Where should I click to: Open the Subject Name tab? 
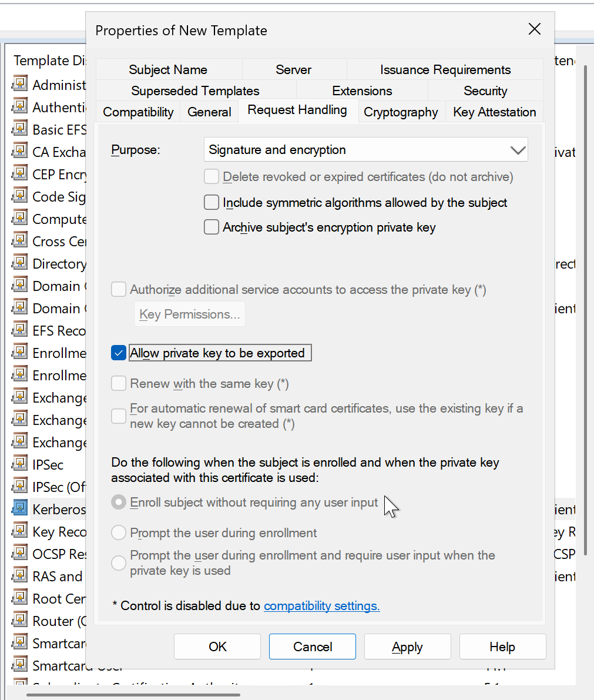[168, 70]
